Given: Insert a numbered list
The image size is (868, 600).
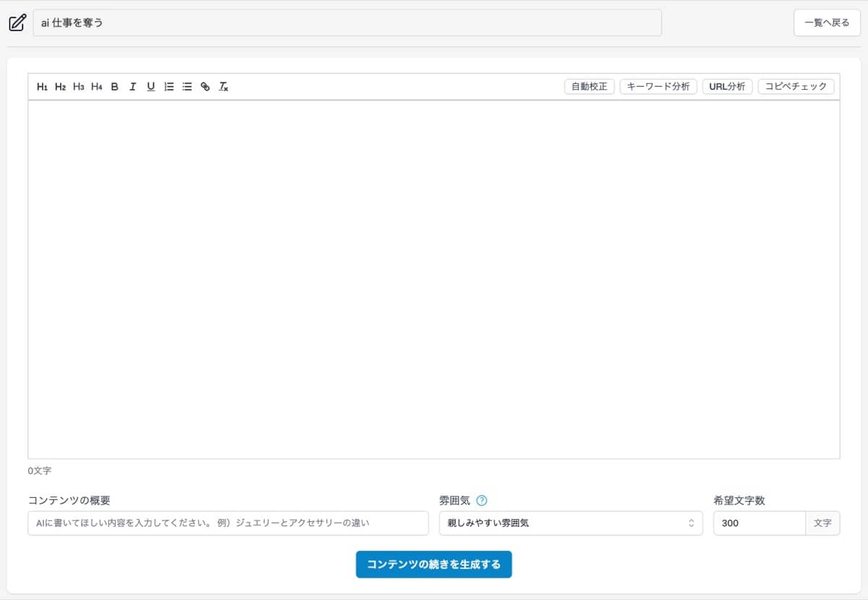Looking at the screenshot, I should click(169, 86).
